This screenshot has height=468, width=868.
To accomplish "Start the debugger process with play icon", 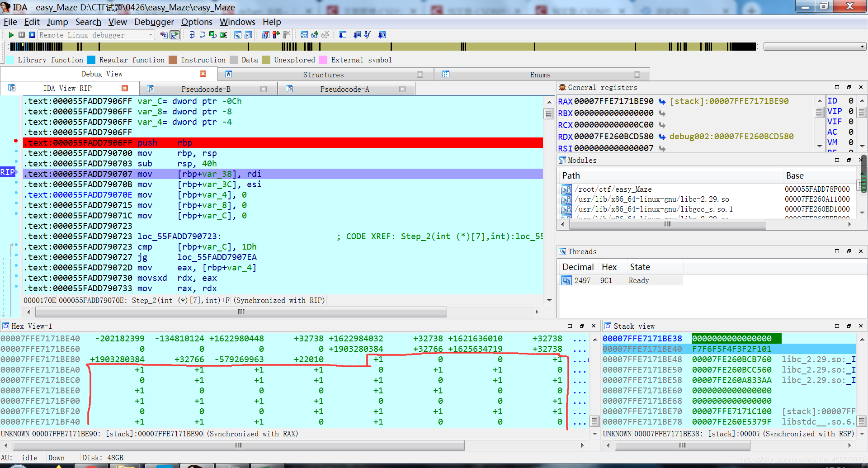I will (11, 35).
